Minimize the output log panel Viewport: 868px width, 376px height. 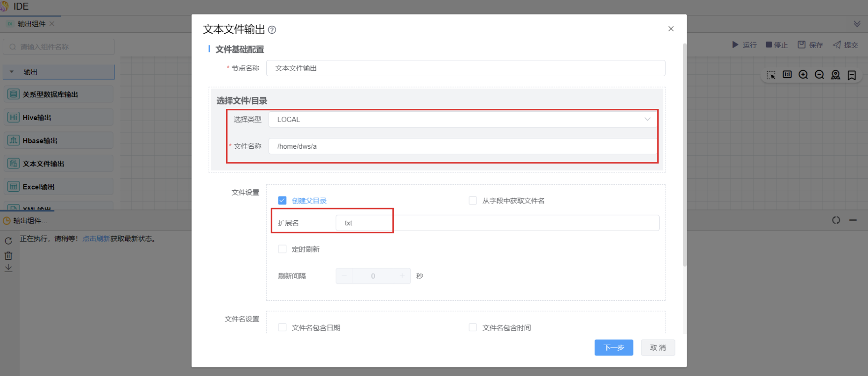tap(853, 220)
